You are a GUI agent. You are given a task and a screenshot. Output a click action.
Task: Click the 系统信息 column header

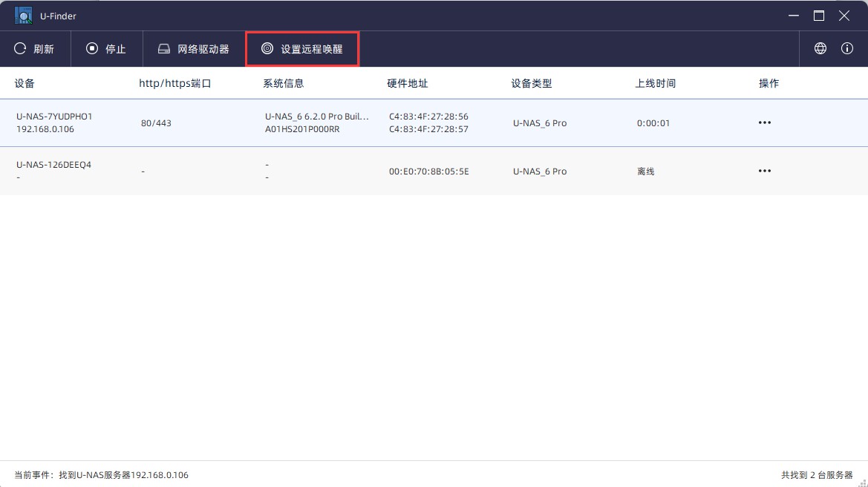284,84
